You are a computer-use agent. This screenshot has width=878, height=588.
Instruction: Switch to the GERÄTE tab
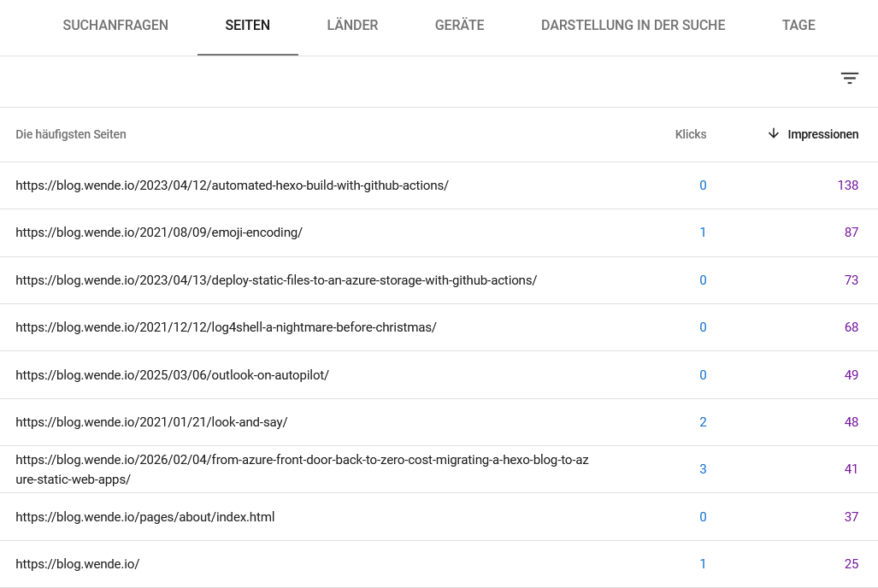pyautogui.click(x=459, y=25)
